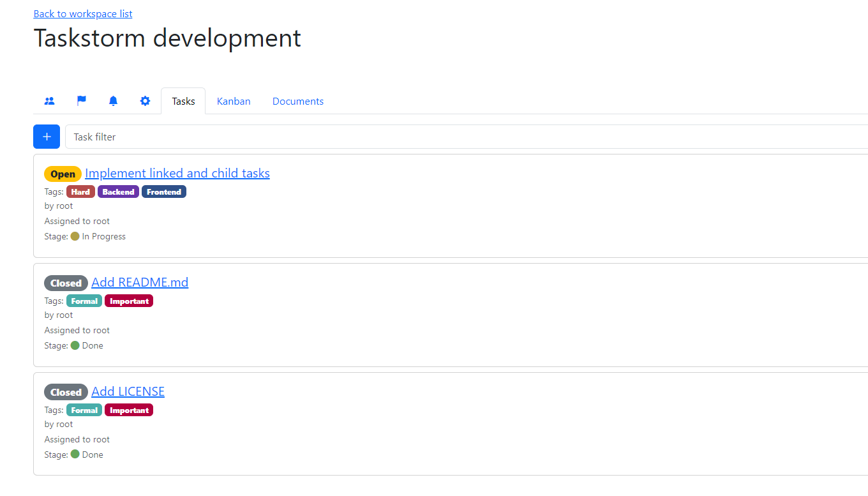Click the Frontend tag badge

point(163,192)
